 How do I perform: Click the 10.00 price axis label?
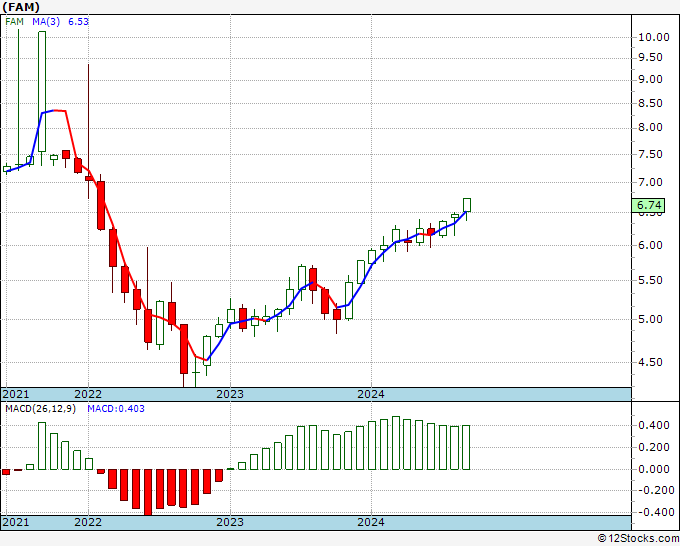click(x=654, y=37)
